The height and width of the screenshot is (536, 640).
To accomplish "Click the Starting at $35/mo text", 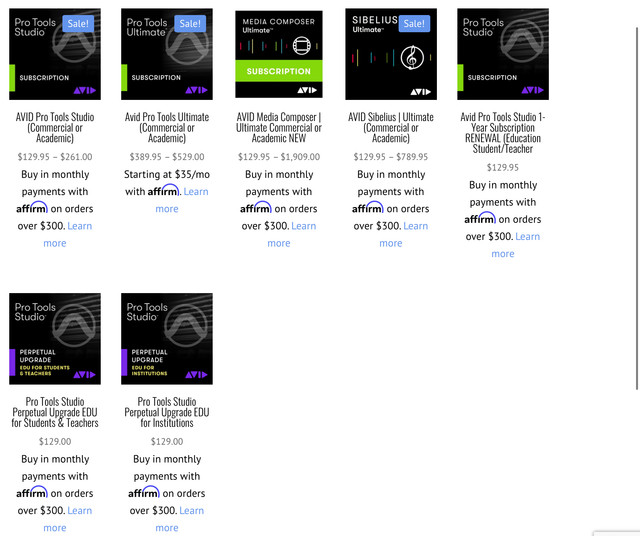I will [x=167, y=174].
